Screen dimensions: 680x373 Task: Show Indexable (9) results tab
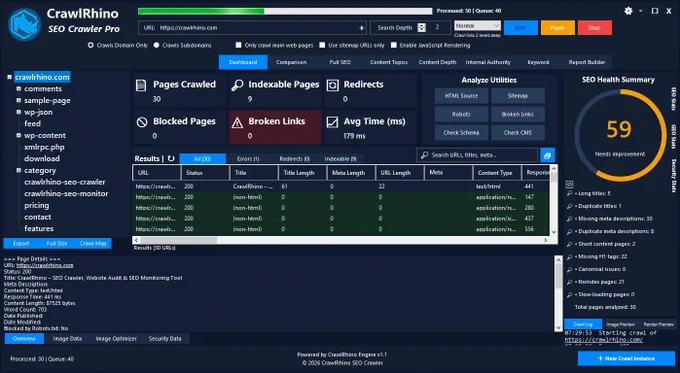340,159
